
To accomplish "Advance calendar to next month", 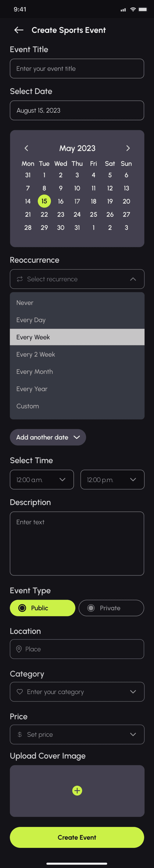I will (x=128, y=148).
